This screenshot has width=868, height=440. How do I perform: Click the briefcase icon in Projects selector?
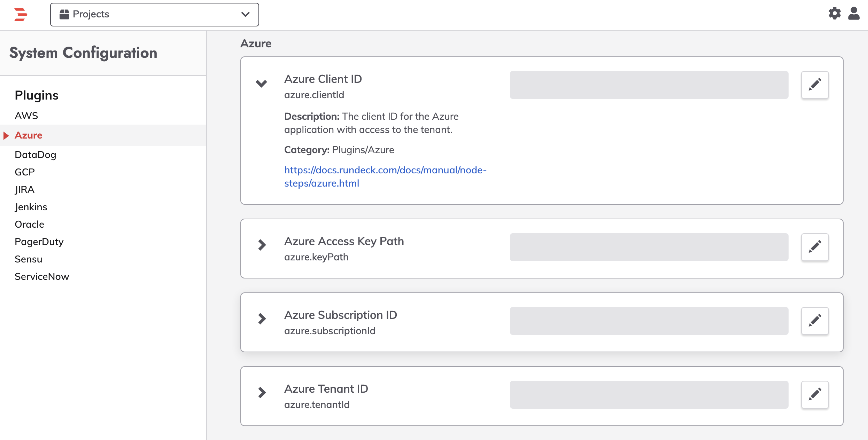click(x=64, y=14)
